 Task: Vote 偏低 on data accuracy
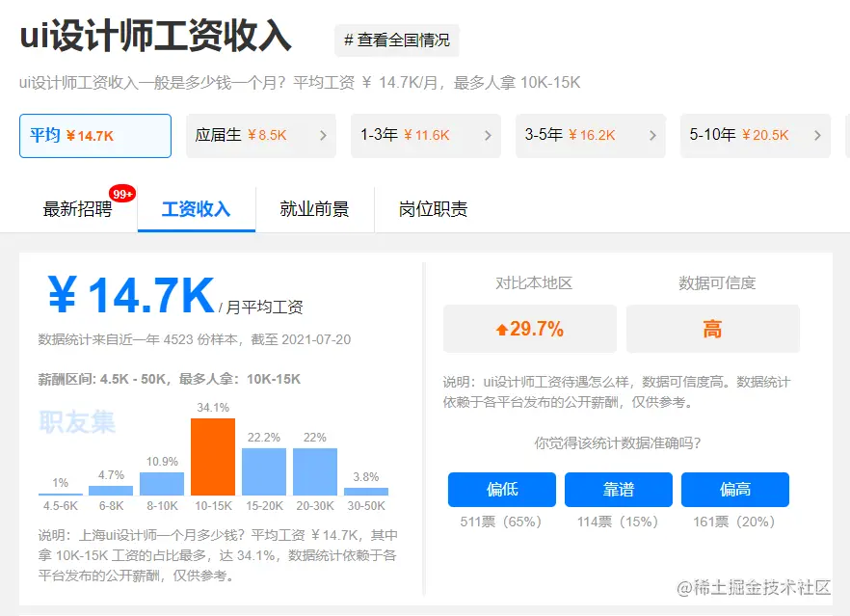502,490
